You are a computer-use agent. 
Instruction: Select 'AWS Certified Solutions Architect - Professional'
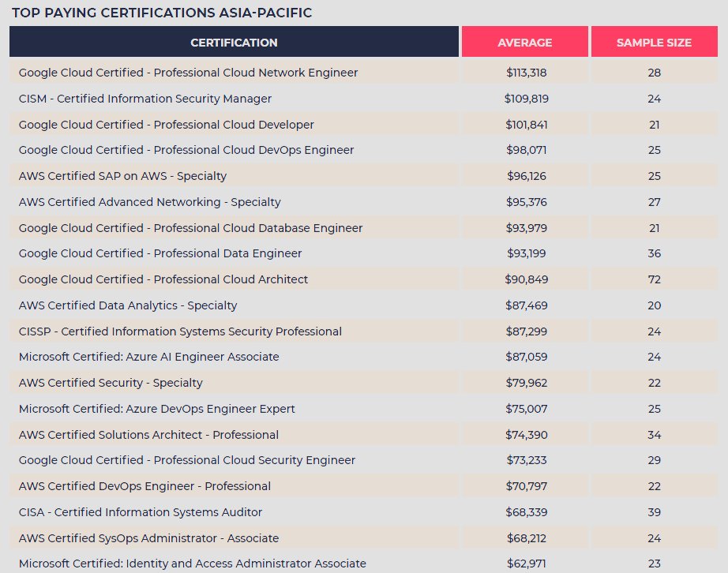pyautogui.click(x=148, y=435)
